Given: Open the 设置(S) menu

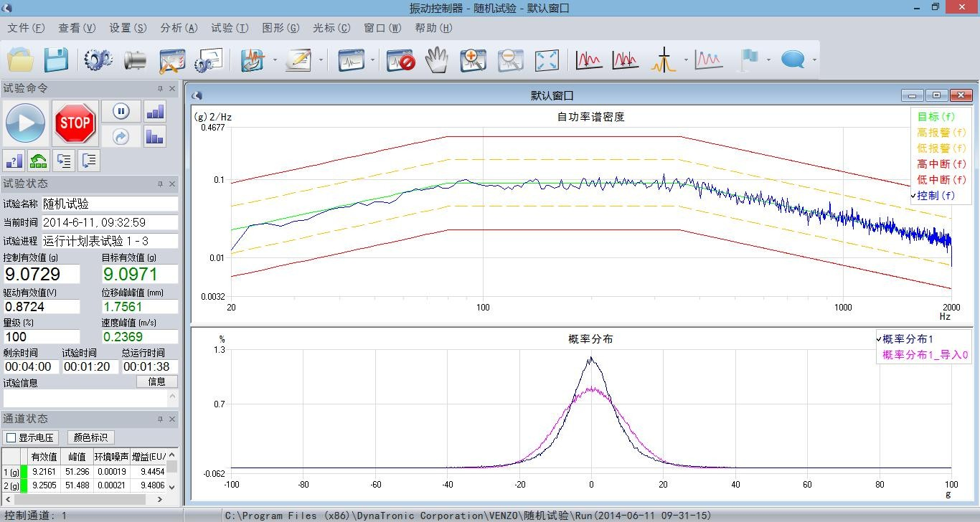Looking at the screenshot, I should pyautogui.click(x=128, y=28).
